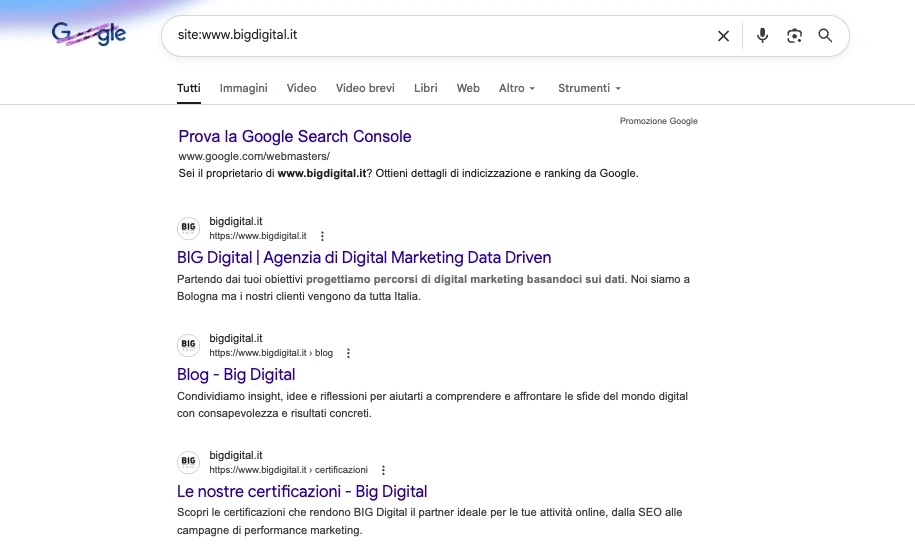Open the Blog - Big Digital result

click(236, 374)
